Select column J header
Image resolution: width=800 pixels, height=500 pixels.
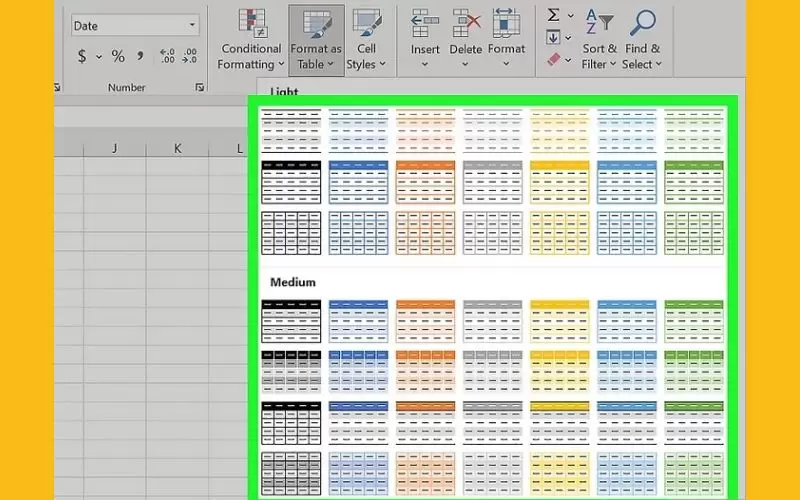115,148
